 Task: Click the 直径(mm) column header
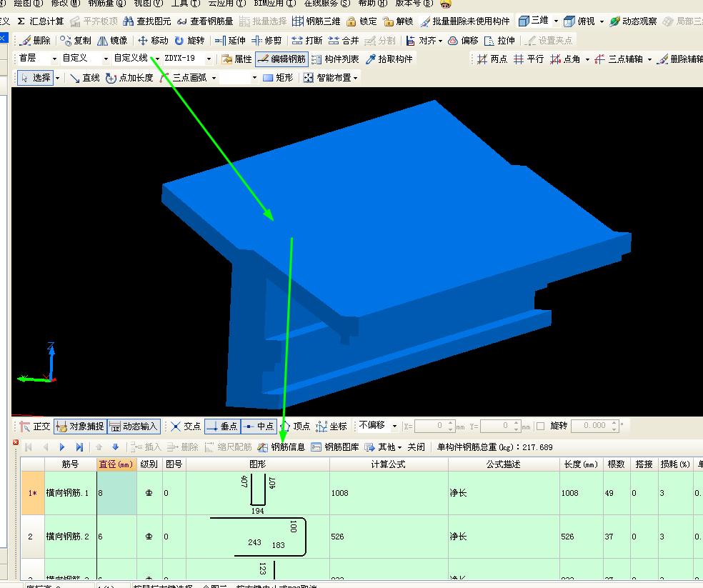116,464
